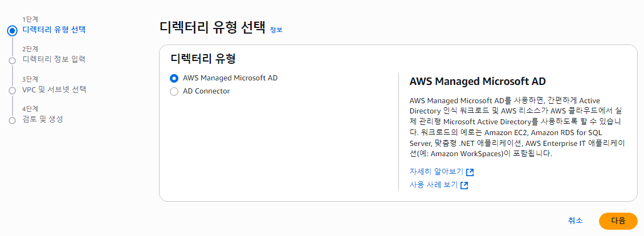Click external-link icon next to 자세히 알아보기
644x236 pixels.
pos(470,172)
